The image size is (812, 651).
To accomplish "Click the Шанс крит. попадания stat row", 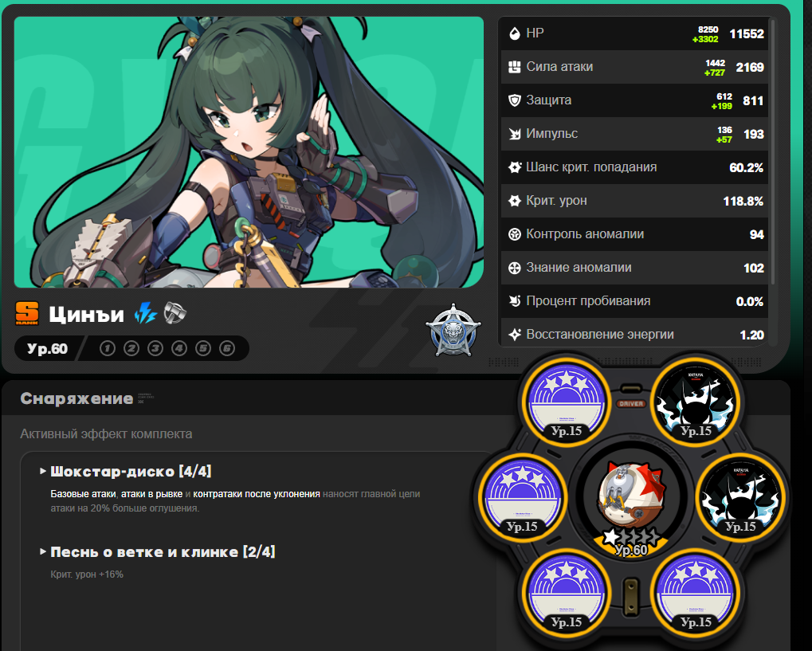I will (634, 167).
